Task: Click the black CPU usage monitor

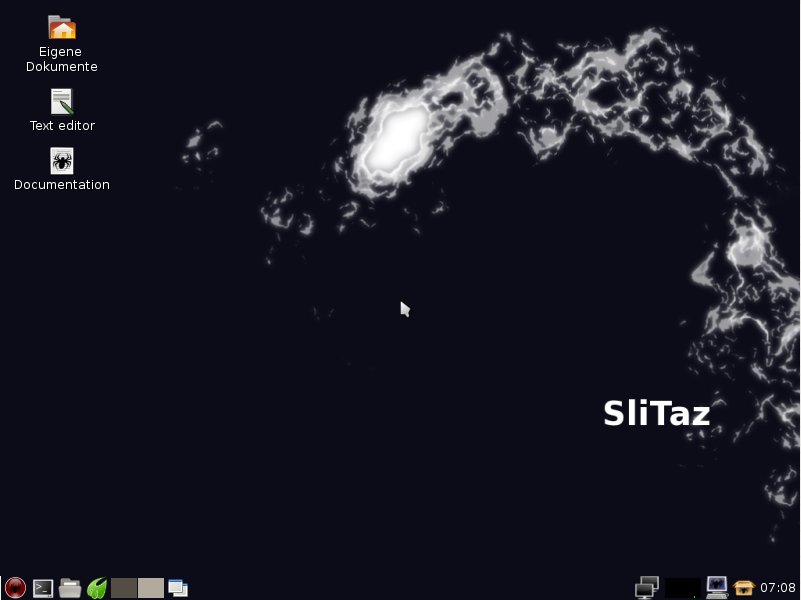Action: coord(683,588)
